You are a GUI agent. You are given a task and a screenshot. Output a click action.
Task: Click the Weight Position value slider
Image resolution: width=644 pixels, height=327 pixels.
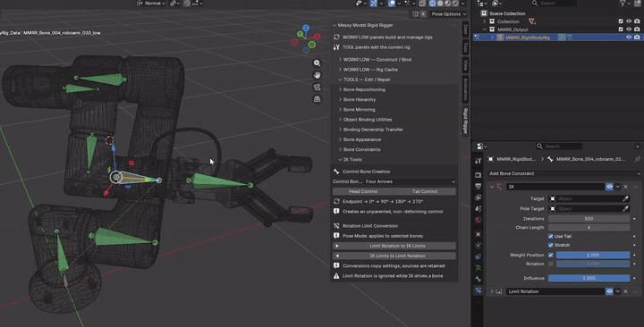tap(593, 255)
